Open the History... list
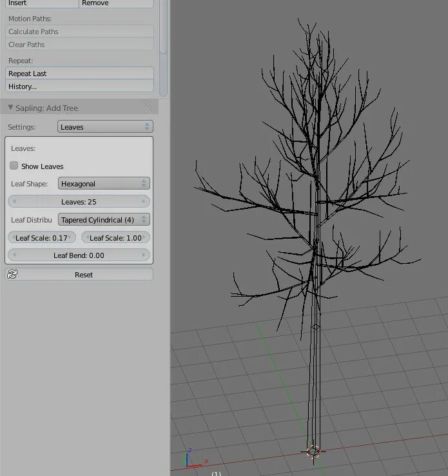Image resolution: width=448 pixels, height=476 pixels. tap(79, 86)
